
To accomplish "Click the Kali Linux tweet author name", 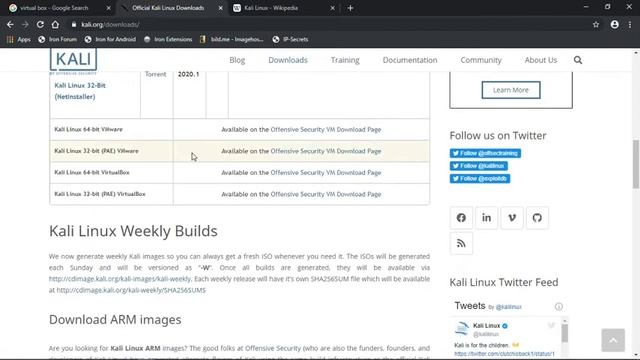I will point(486,326).
